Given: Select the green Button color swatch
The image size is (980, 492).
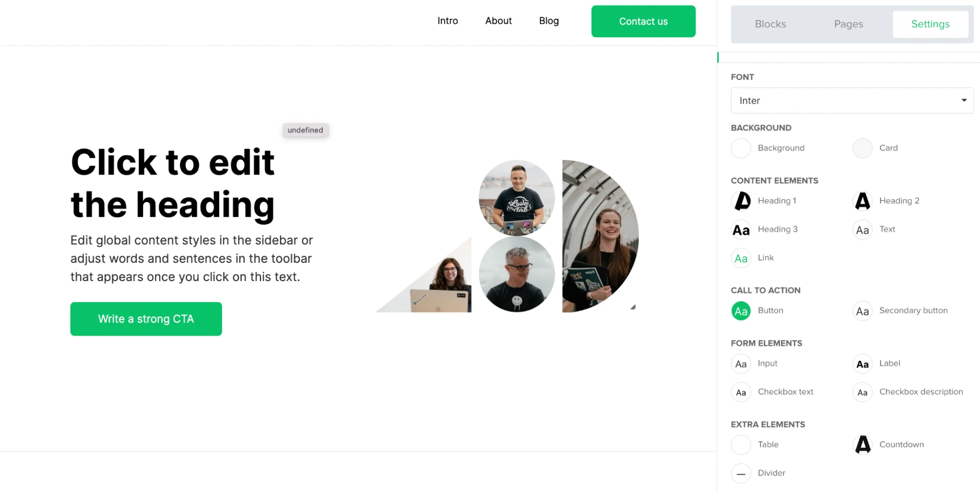Looking at the screenshot, I should (x=741, y=311).
